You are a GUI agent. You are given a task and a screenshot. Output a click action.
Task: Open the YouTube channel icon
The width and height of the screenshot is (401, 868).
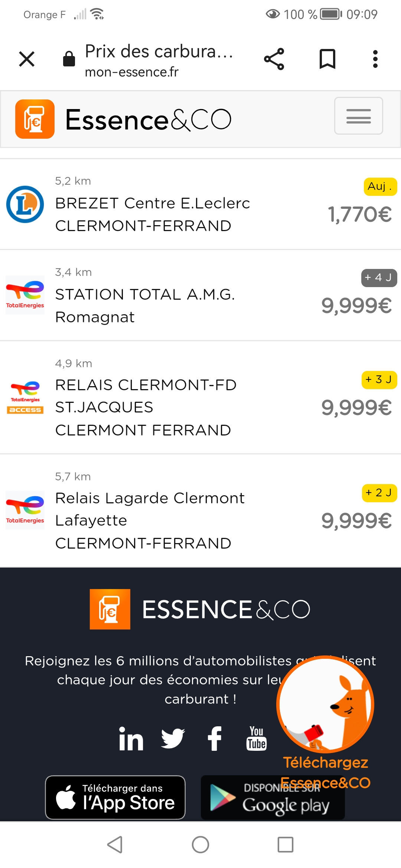(x=257, y=739)
